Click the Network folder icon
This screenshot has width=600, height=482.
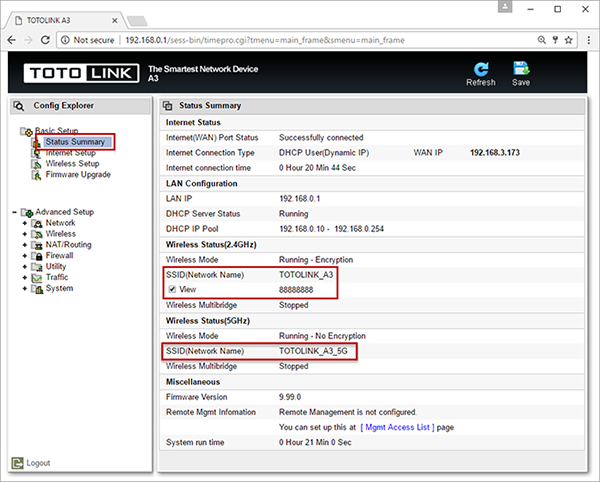pos(37,223)
